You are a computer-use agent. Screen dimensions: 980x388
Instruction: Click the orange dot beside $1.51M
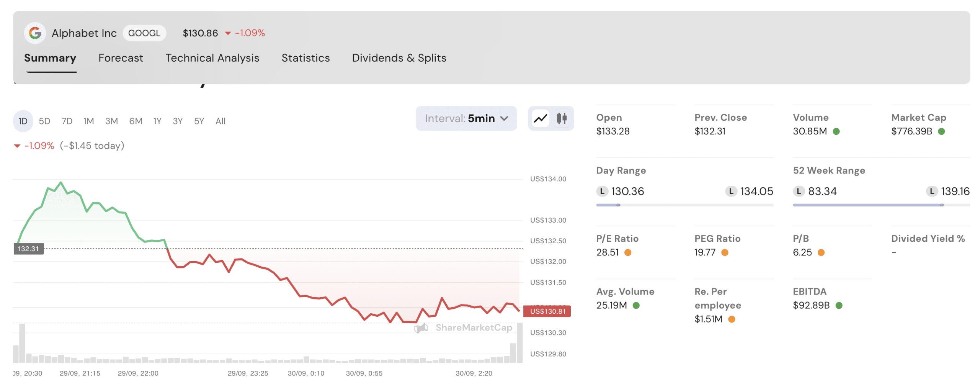[x=731, y=318]
